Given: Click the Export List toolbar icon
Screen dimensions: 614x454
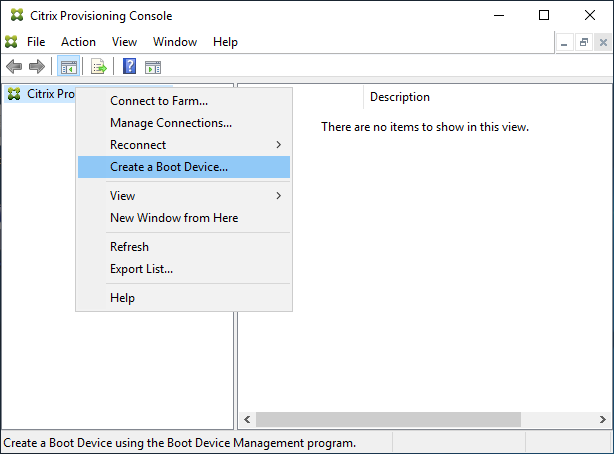Looking at the screenshot, I should click(98, 67).
